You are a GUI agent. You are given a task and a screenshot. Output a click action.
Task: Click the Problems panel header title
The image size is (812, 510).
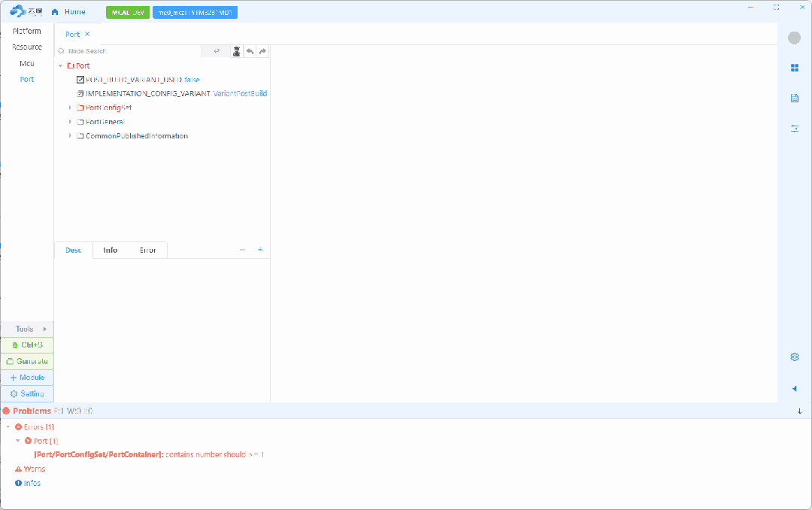(x=32, y=411)
